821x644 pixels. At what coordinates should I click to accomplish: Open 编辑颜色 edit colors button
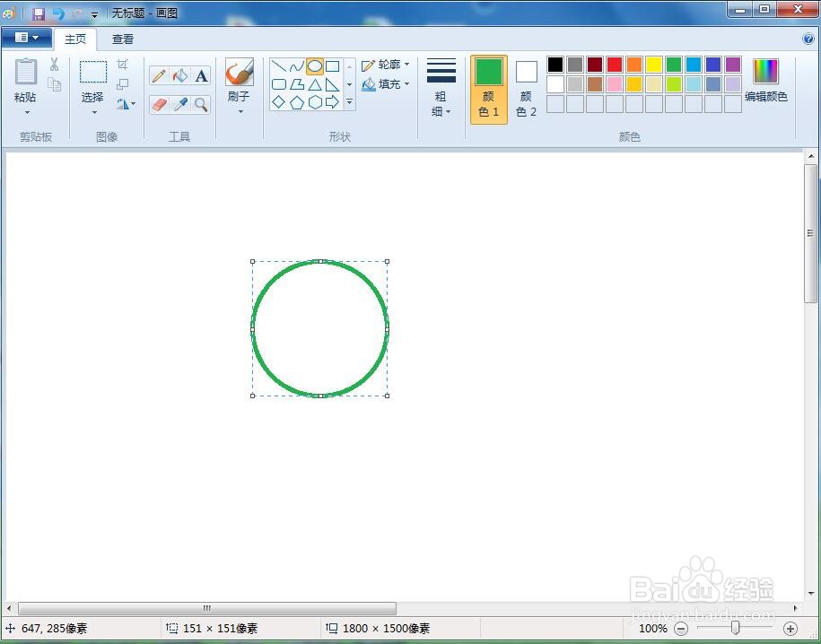tap(766, 81)
